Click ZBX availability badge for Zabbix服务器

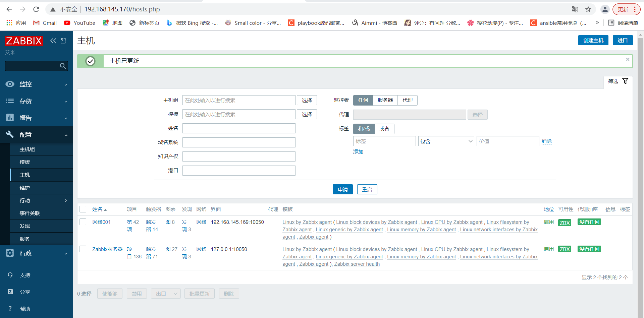coord(565,249)
